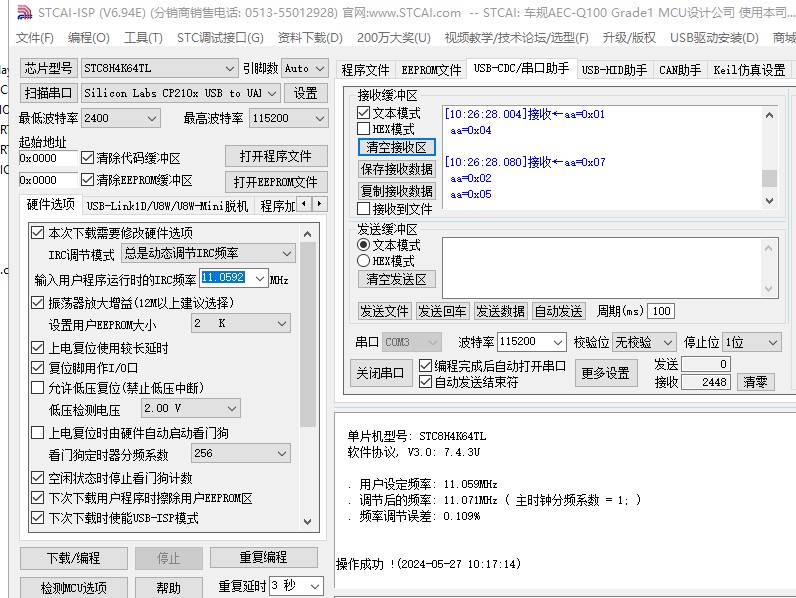Toggle receive buffer 文本模式 checkbox
Viewport: 796px width, 598px height.
point(363,113)
